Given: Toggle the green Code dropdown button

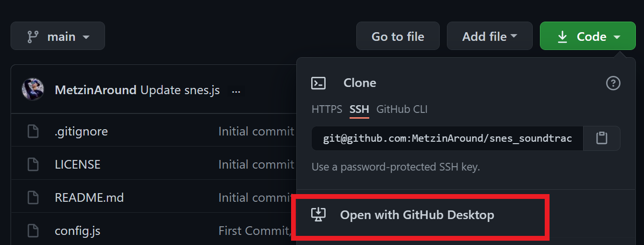Looking at the screenshot, I should tap(588, 36).
